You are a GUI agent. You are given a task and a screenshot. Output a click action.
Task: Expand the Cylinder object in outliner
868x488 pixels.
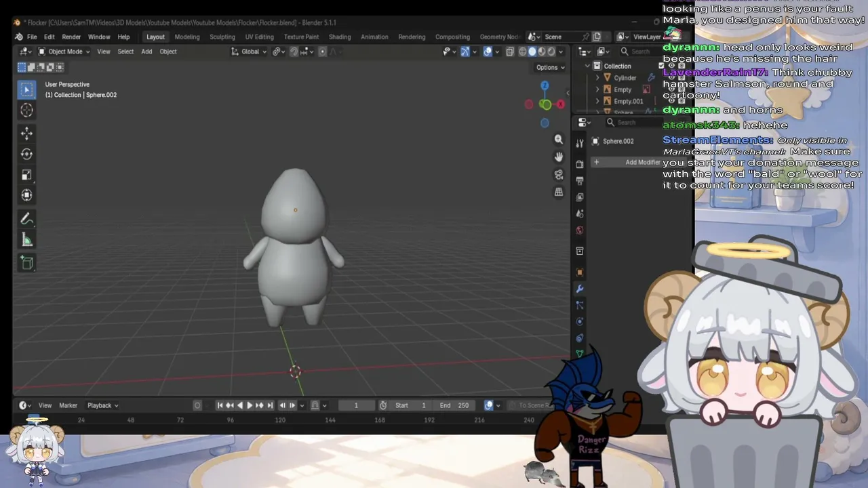pyautogui.click(x=597, y=78)
